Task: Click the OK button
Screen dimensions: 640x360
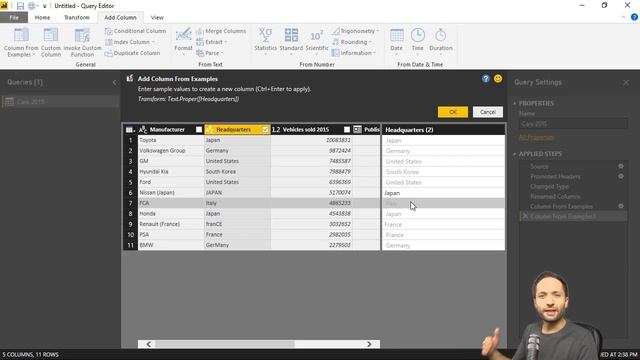Action: coord(453,112)
